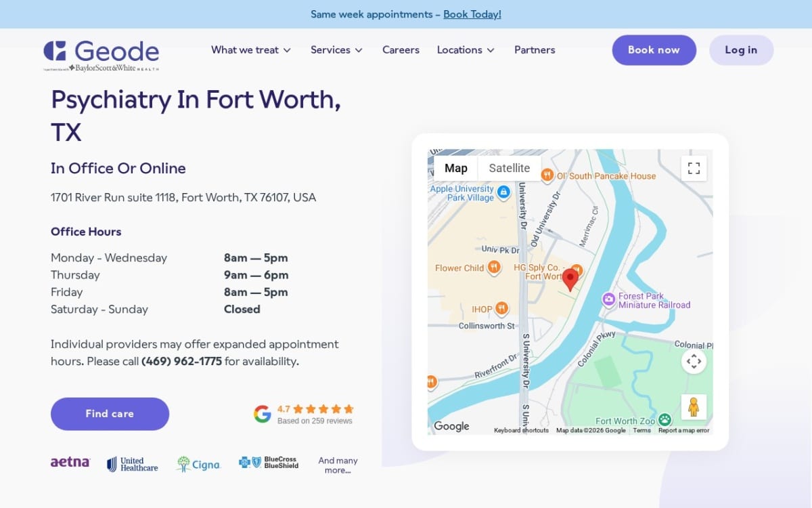Click the In Office Or Online subheading
The height and width of the screenshot is (508, 812).
(x=118, y=168)
